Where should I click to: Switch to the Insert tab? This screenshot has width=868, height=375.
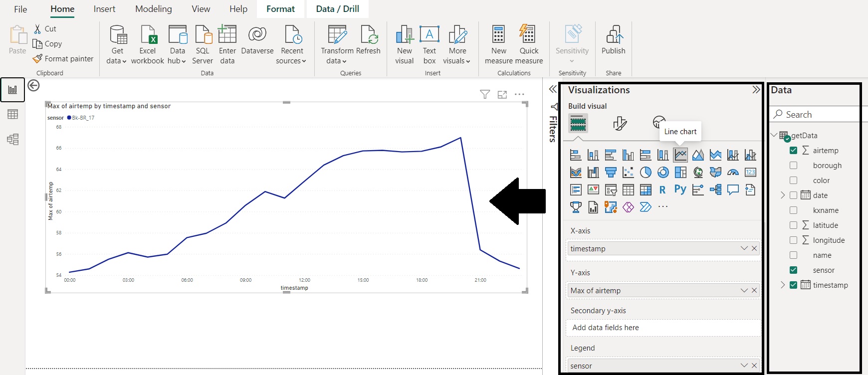pyautogui.click(x=104, y=9)
